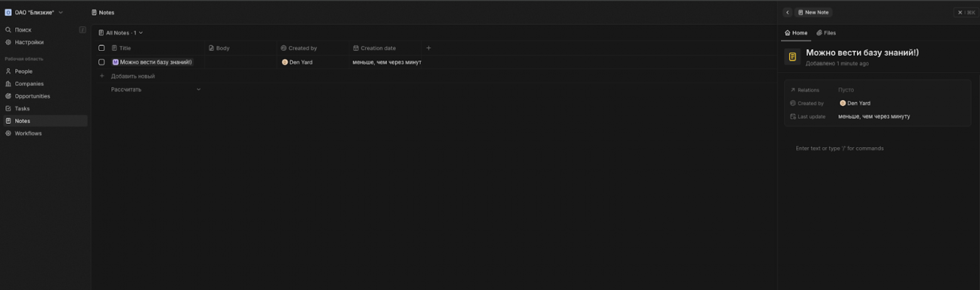Screen dimensions: 980x290
Task: Click the plus icon to add column
Action: [428, 48]
